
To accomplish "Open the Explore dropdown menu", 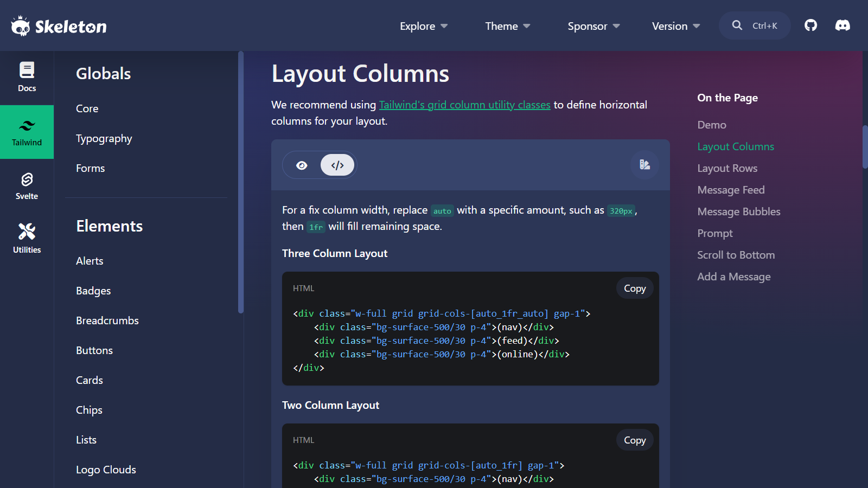I will (424, 26).
